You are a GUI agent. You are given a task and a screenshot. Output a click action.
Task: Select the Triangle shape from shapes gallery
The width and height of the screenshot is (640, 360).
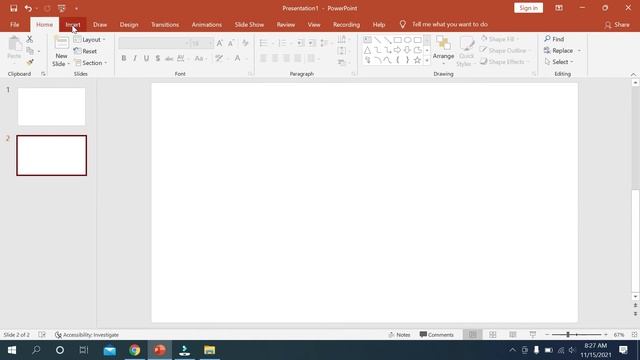(x=367, y=50)
